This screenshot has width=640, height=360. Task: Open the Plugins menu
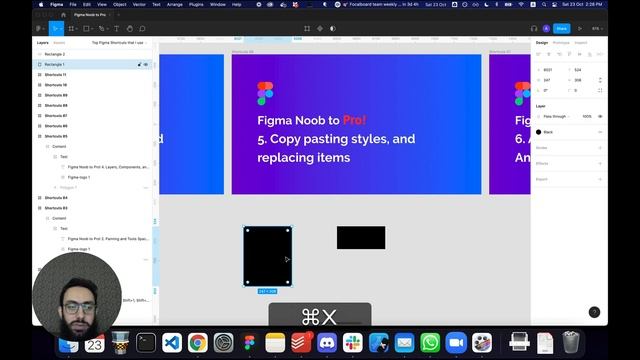(196, 4)
